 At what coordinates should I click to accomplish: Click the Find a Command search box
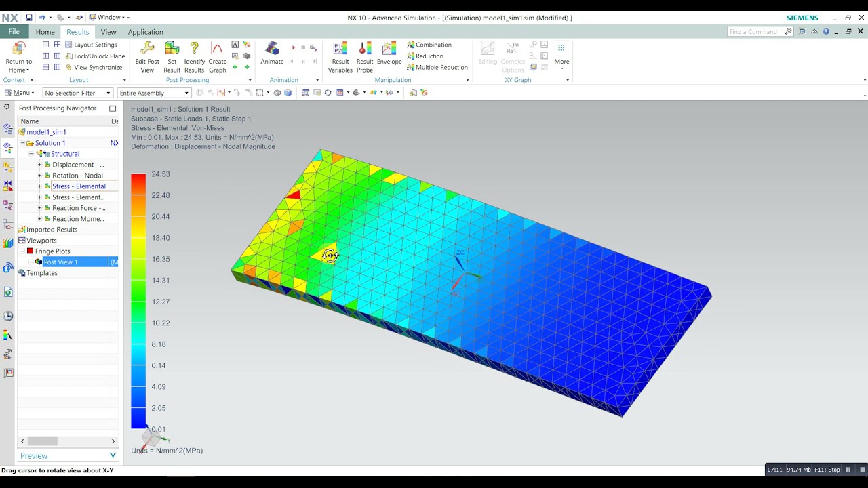coord(759,31)
